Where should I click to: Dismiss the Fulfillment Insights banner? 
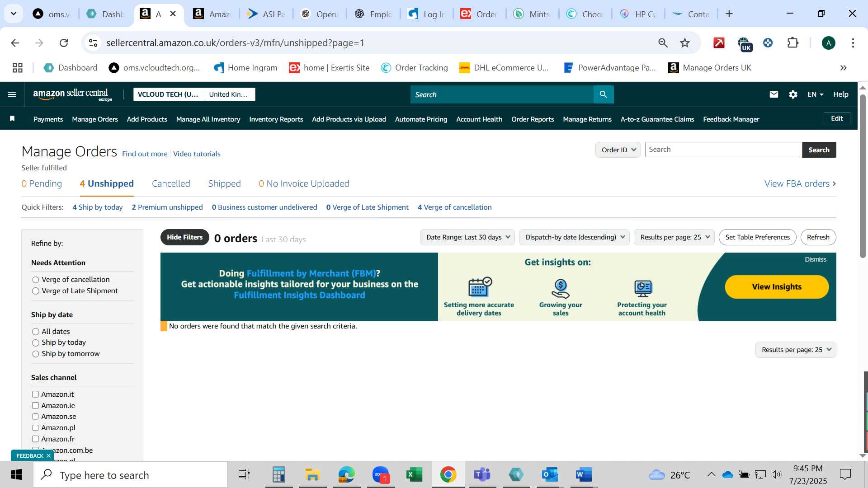coord(816,260)
